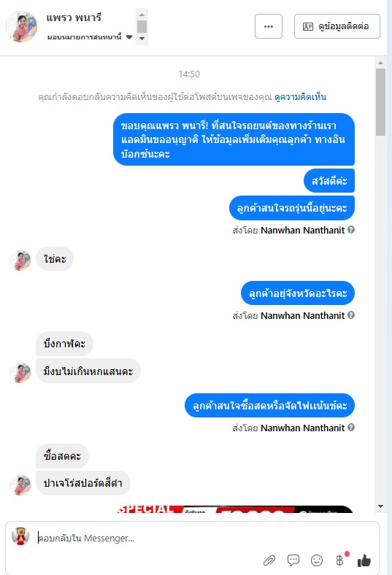
Task: Open the emoji smiley picker
Action: click(x=317, y=560)
